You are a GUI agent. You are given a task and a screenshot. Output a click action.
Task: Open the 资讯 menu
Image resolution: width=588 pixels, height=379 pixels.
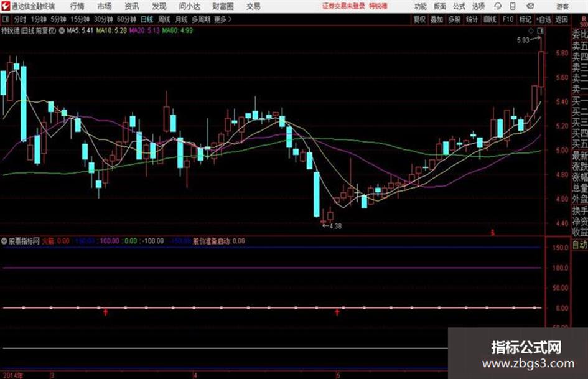[132, 6]
